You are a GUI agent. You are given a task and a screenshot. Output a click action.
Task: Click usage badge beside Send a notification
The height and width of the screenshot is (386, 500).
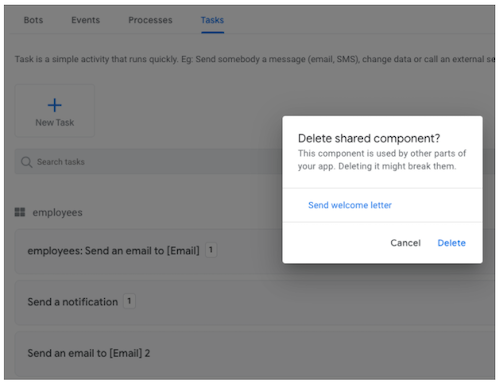pyautogui.click(x=129, y=301)
